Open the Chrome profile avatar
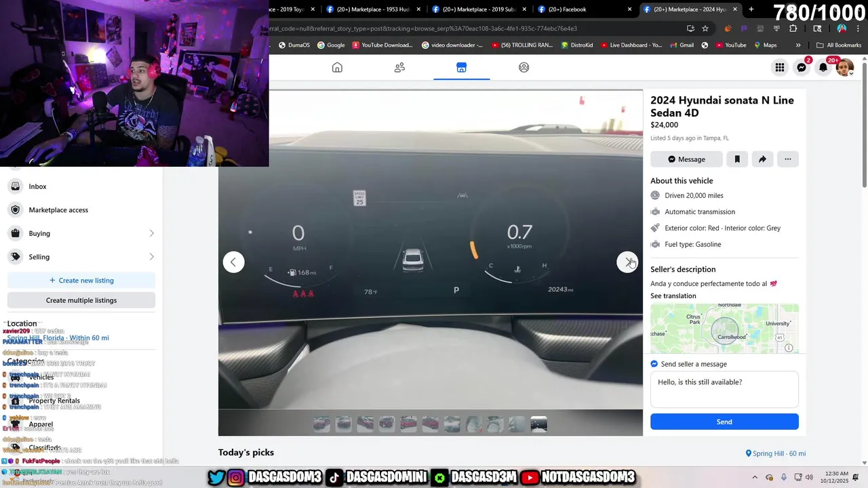Image resolution: width=868 pixels, height=488 pixels. tap(842, 28)
